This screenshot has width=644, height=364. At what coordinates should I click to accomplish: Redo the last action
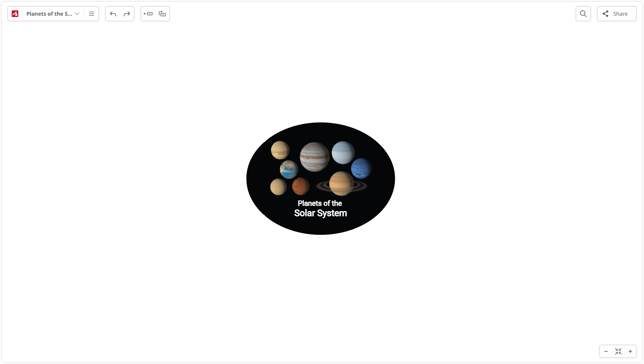coord(127,14)
